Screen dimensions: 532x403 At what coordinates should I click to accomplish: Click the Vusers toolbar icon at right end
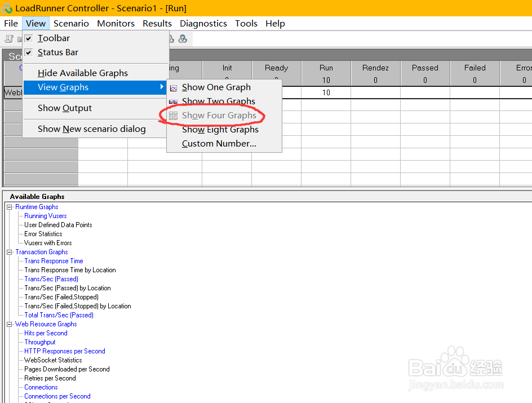183,39
